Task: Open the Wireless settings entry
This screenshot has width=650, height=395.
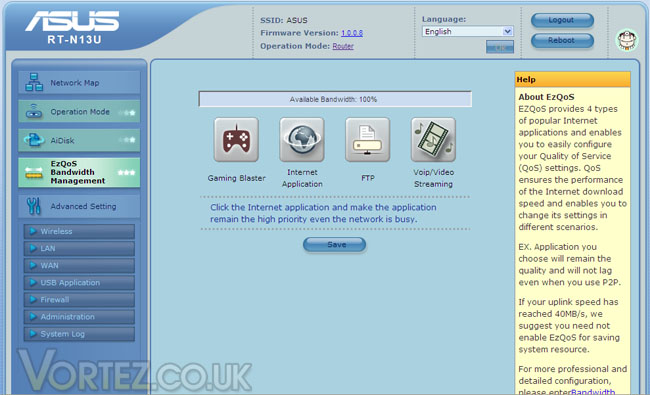Action: tap(79, 231)
